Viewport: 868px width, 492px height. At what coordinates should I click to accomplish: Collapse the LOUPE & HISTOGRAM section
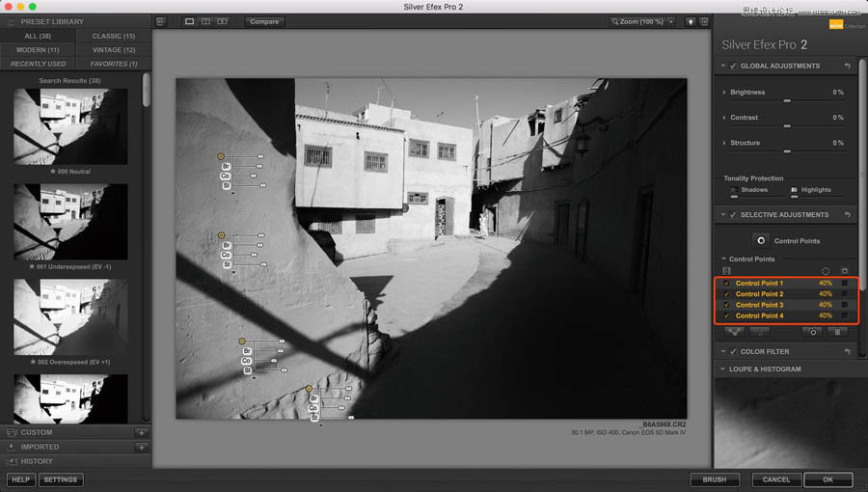(723, 369)
